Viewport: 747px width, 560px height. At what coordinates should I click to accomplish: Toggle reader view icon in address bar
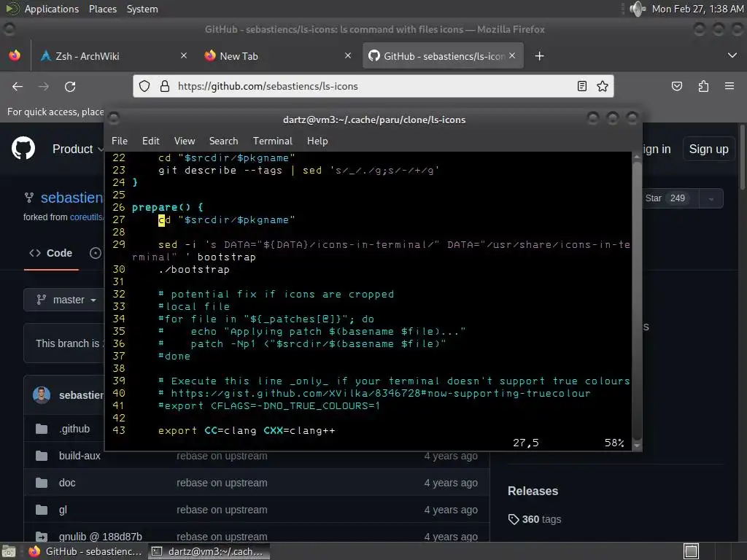click(581, 86)
